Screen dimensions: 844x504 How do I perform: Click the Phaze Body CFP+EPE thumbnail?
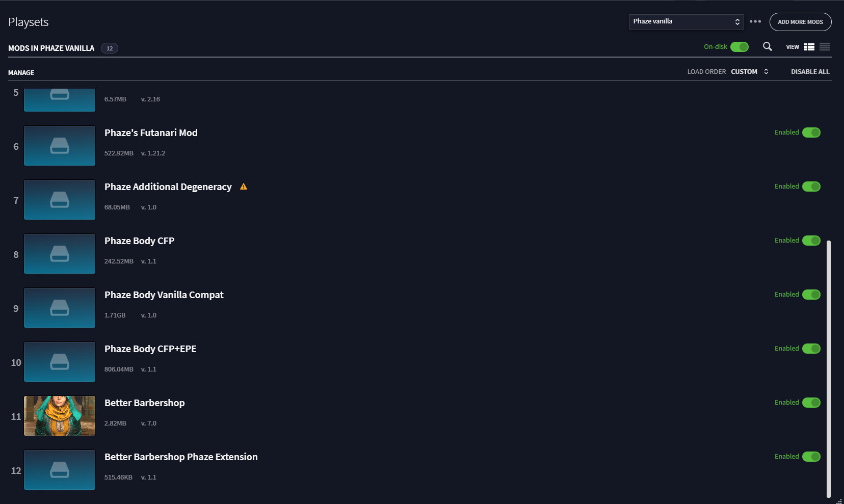[60, 362]
